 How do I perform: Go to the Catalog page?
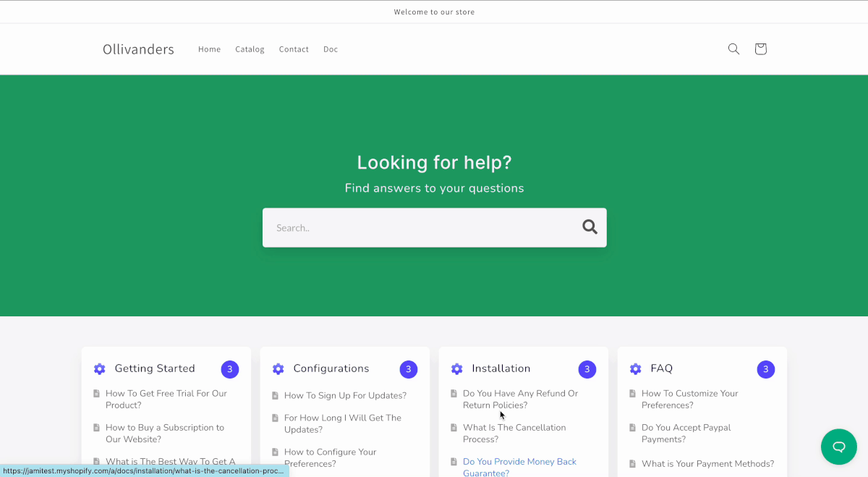coord(250,49)
